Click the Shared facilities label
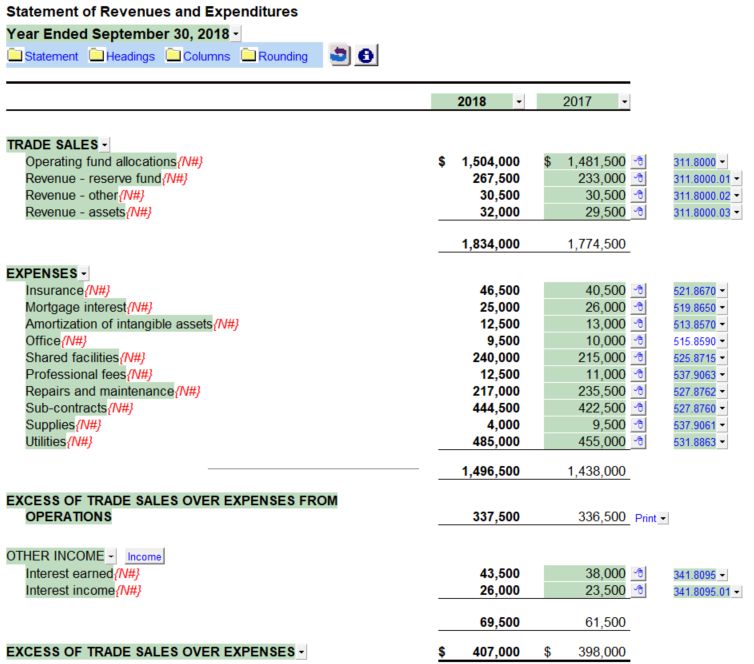This screenshot has height=664, width=754. 72,358
